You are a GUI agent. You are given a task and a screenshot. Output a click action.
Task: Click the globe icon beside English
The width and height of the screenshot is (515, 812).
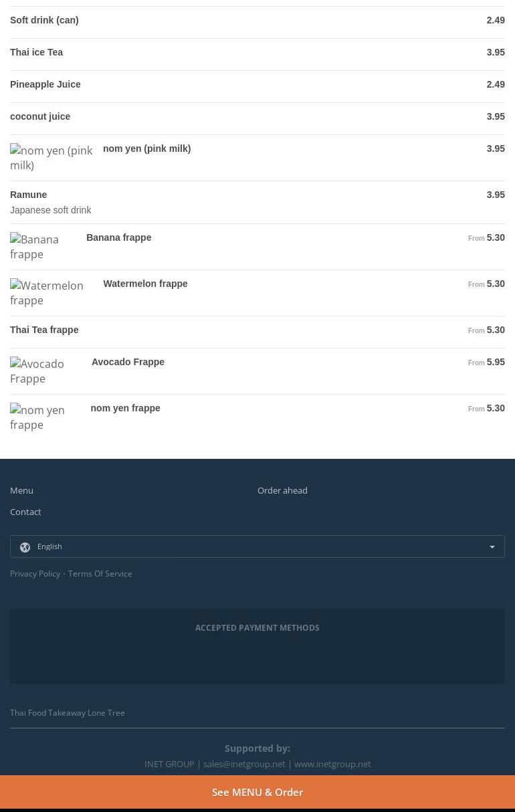[25, 547]
